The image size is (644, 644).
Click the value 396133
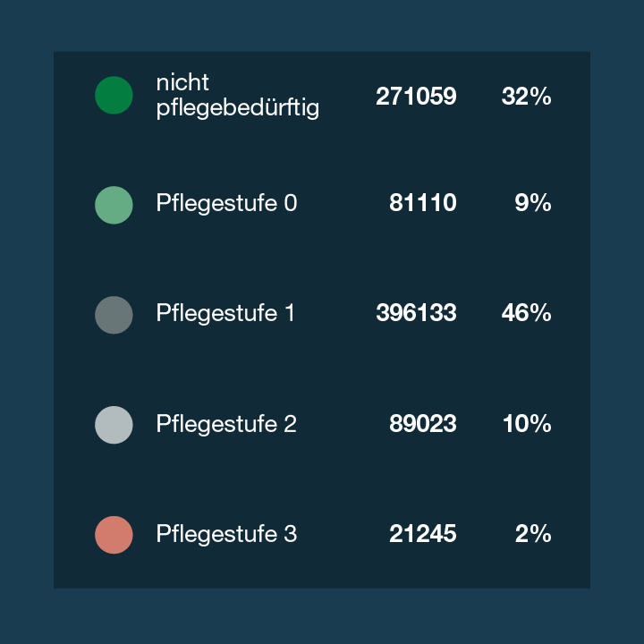click(416, 312)
